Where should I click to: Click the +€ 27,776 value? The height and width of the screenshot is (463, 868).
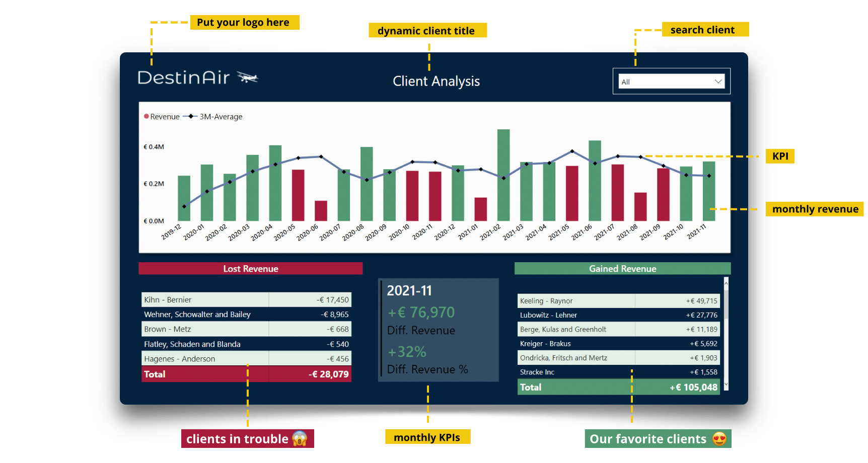click(x=701, y=315)
